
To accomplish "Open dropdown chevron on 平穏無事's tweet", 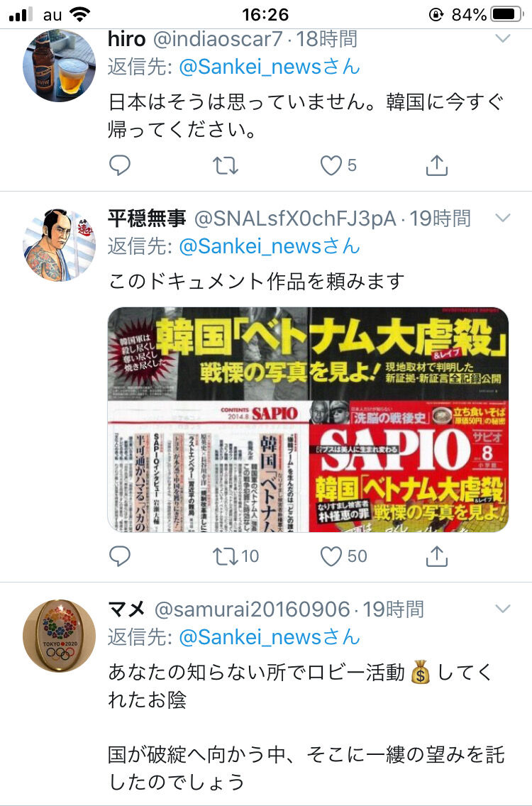I will coord(503,218).
